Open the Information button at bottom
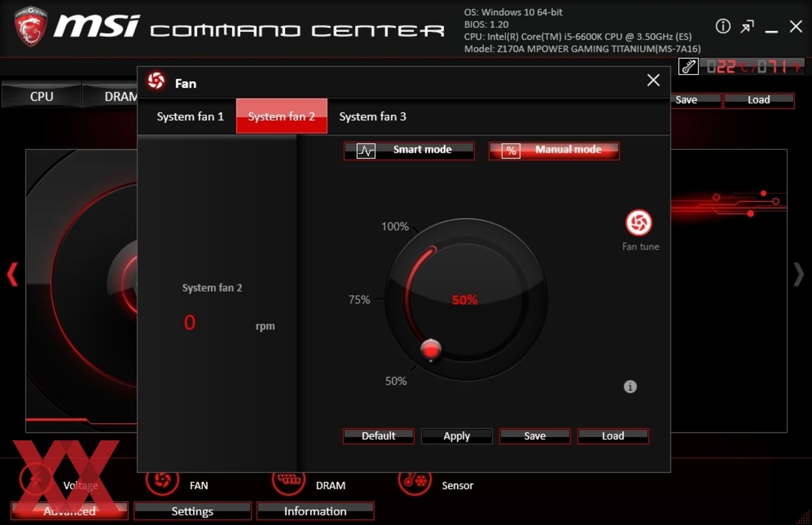This screenshot has width=812, height=525. pyautogui.click(x=315, y=511)
